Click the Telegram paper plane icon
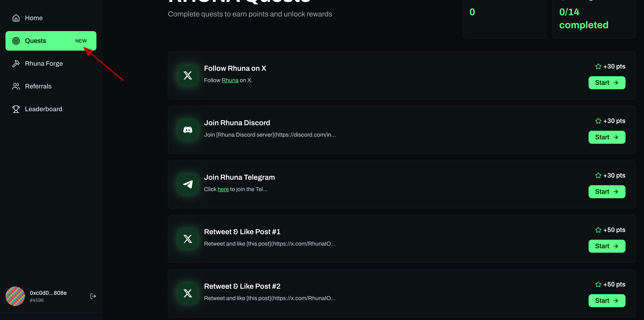Viewport: 644px width, 320px height. pyautogui.click(x=188, y=184)
